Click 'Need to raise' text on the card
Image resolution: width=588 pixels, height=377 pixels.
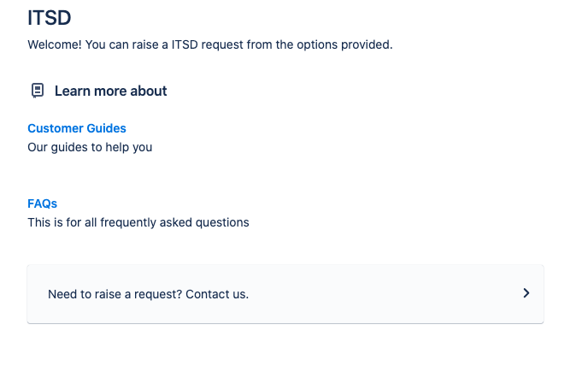[84, 294]
